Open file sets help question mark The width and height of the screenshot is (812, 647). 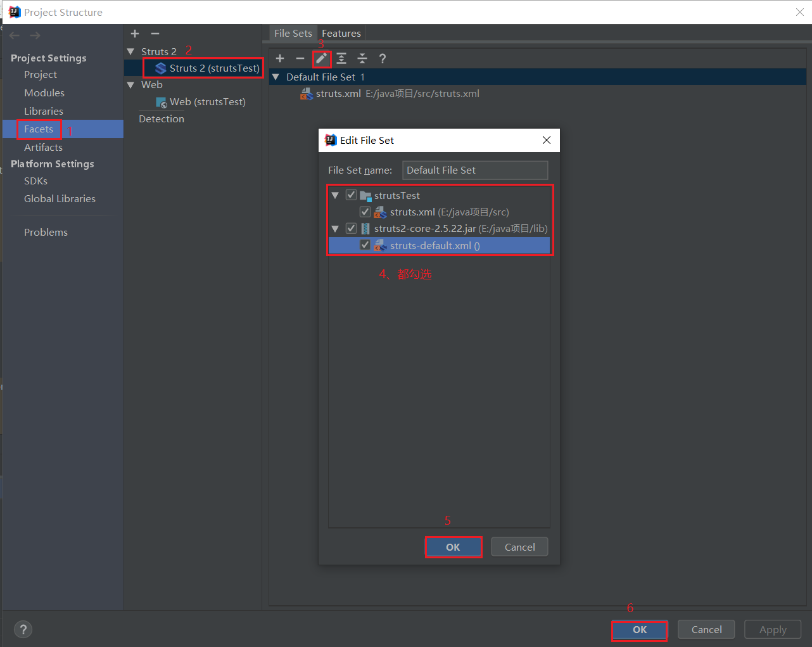[x=383, y=58]
